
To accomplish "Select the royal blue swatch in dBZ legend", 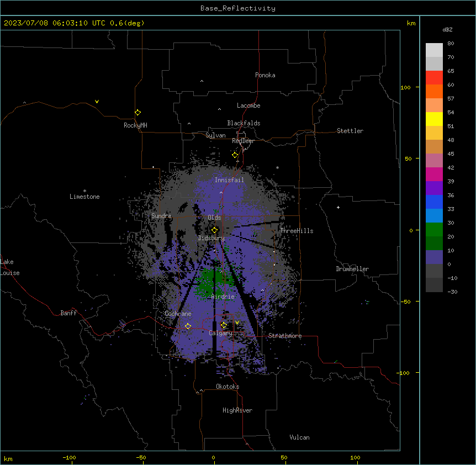I will [x=434, y=202].
